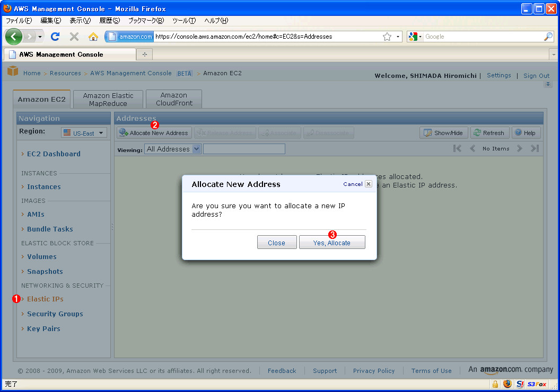
Task: Click the Home breadcrumb link
Action: tap(32, 73)
